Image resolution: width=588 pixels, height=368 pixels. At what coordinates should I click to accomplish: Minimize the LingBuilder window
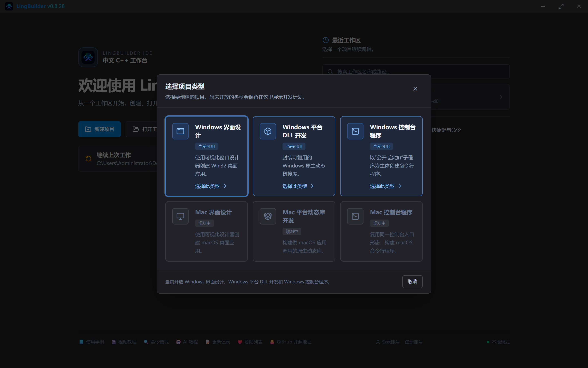click(x=543, y=6)
